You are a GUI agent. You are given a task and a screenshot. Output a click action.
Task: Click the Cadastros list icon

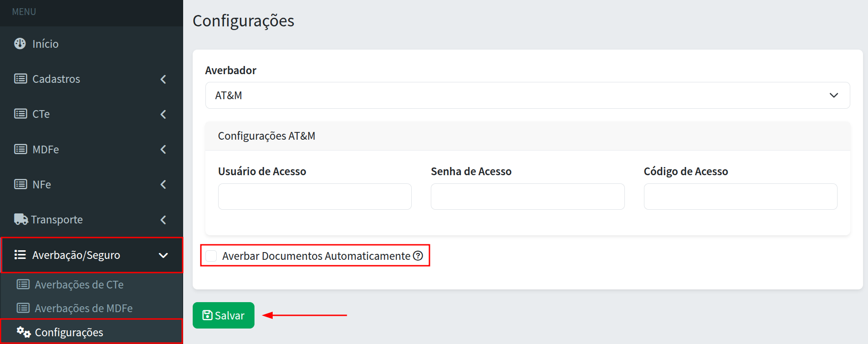coord(20,79)
